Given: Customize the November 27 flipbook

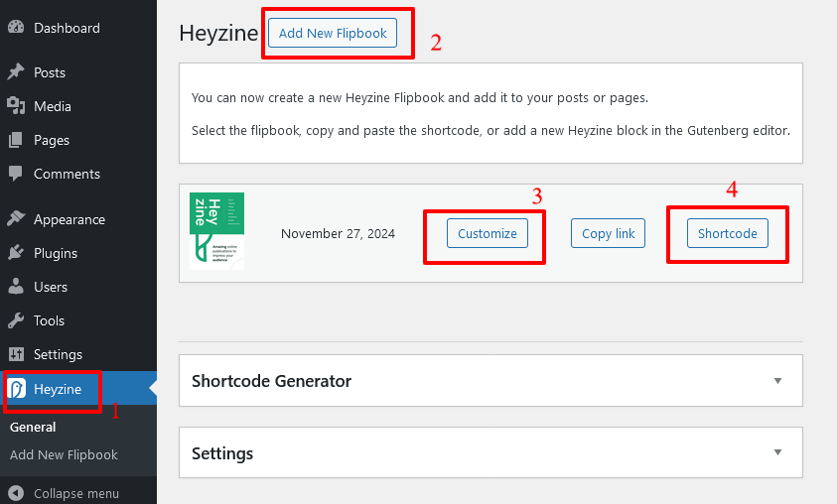Looking at the screenshot, I should (x=488, y=233).
